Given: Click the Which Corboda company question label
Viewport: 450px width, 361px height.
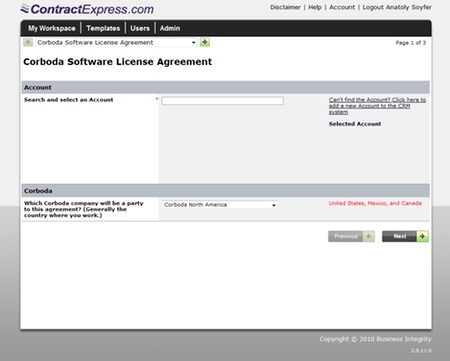Looking at the screenshot, I should 84,209.
